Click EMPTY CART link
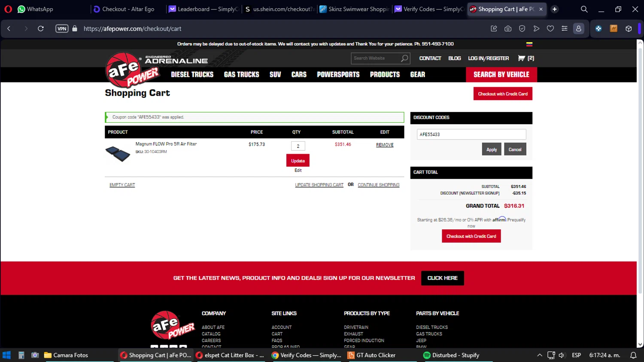Screen dimensions: 644x362 pos(122,185)
